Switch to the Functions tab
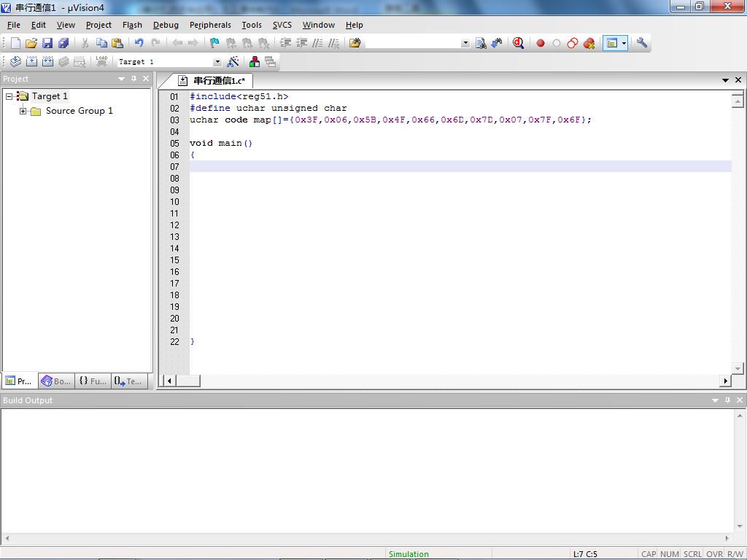The height and width of the screenshot is (560, 747). point(93,381)
